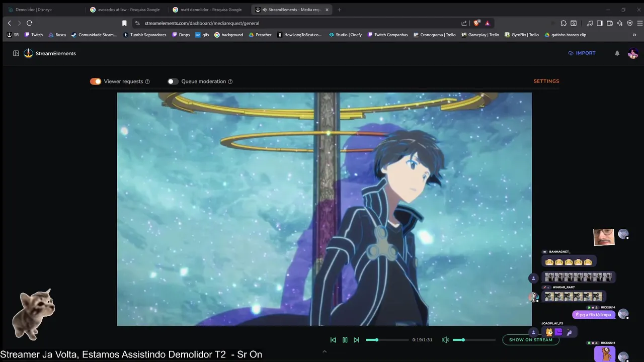Switch to the avocados at law Google tab
The height and width of the screenshot is (362, 644).
(126, 10)
